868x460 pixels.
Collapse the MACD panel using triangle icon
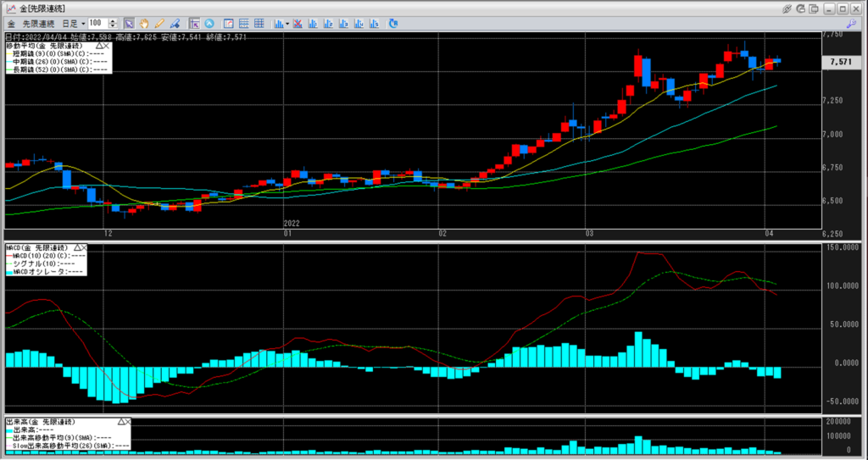click(x=76, y=248)
